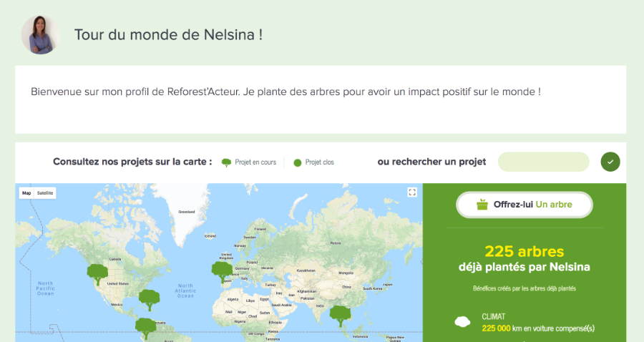Switch to the Satellite map view
Screen dimensions: 644x342
click(45, 192)
